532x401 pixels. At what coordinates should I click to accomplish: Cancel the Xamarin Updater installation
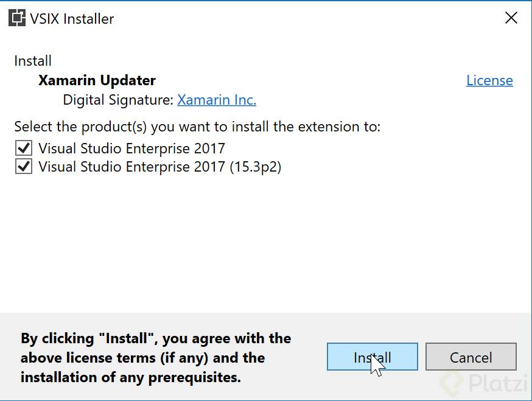click(x=471, y=357)
